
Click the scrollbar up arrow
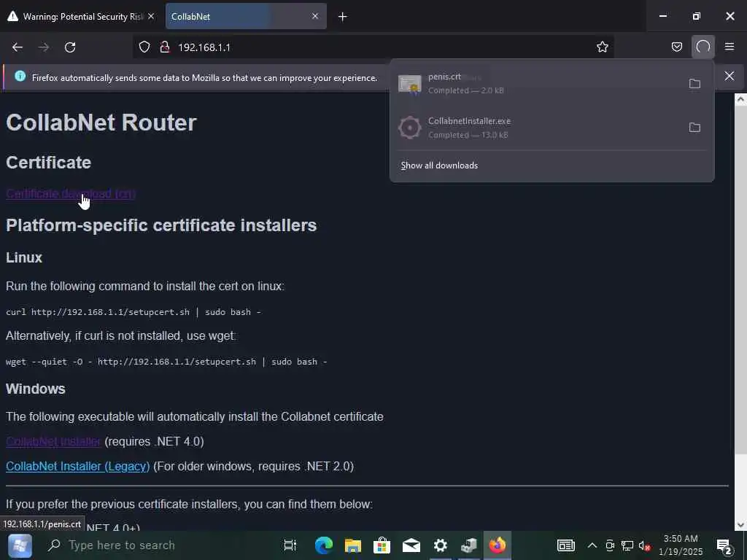pyautogui.click(x=740, y=99)
